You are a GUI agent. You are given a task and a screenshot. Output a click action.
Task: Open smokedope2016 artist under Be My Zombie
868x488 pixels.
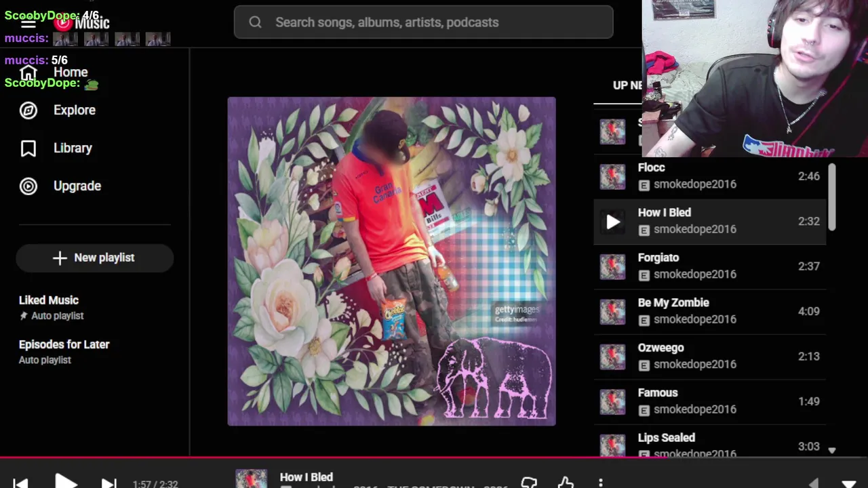pyautogui.click(x=695, y=319)
